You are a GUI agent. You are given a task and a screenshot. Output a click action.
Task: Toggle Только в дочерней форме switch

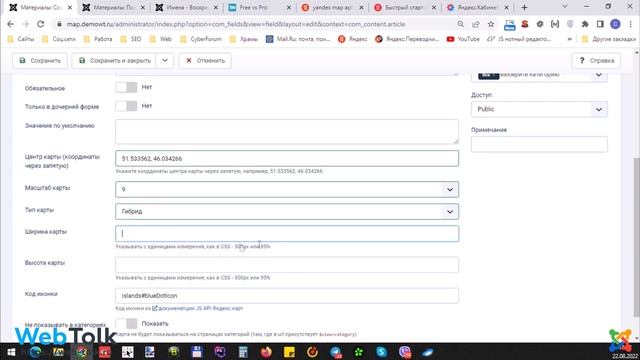pos(126,106)
